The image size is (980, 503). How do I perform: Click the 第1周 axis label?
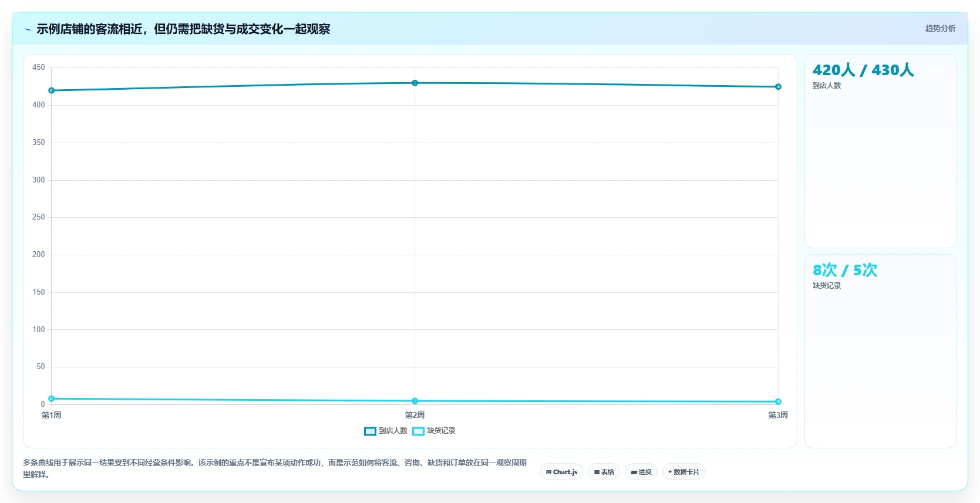pos(52,415)
